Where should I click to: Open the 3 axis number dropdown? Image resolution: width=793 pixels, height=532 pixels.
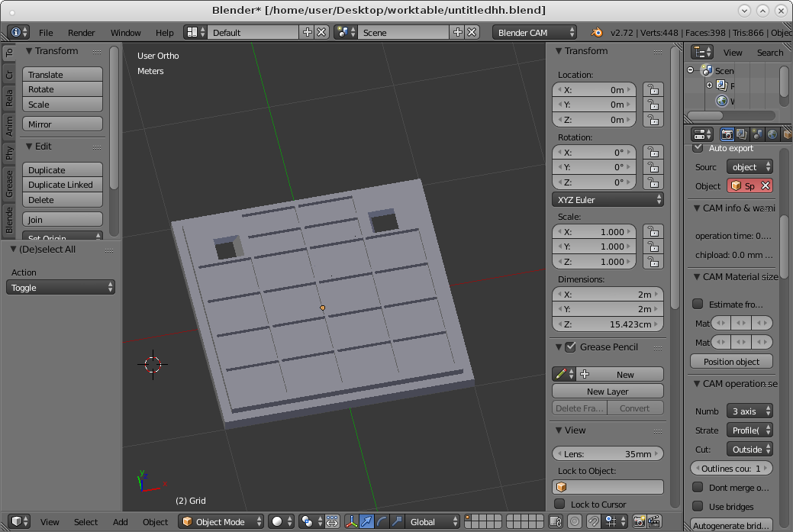point(749,411)
